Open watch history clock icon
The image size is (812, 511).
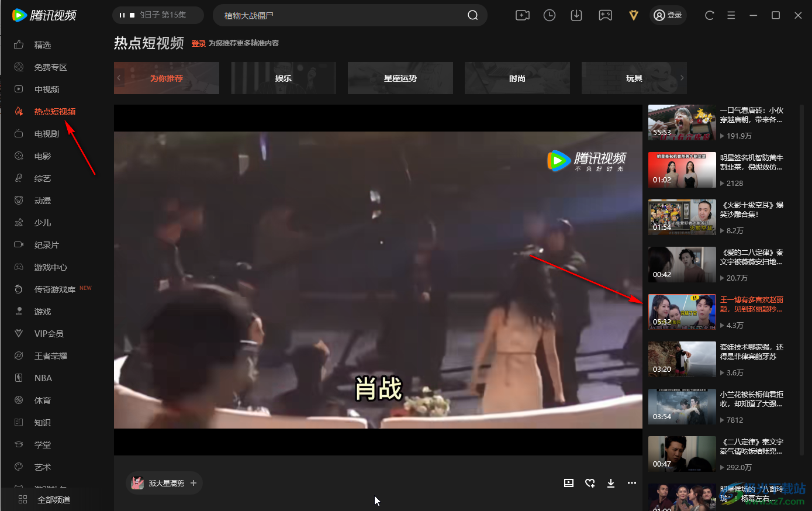click(550, 15)
